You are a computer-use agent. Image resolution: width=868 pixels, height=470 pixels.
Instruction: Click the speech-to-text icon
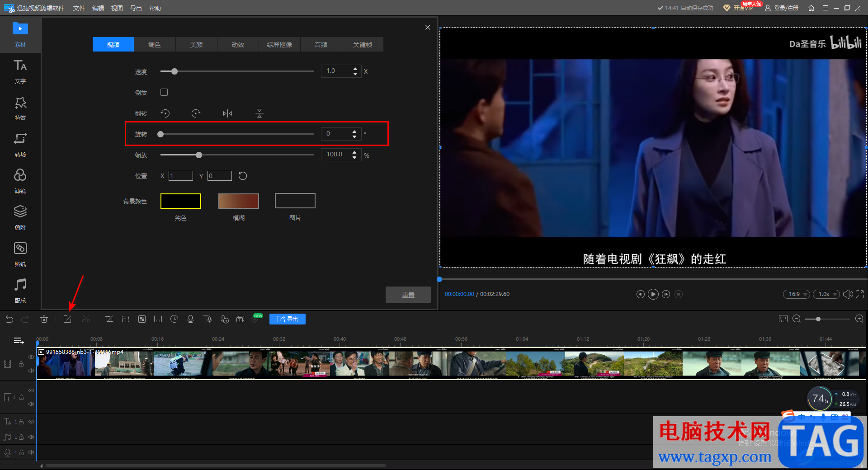click(x=224, y=319)
